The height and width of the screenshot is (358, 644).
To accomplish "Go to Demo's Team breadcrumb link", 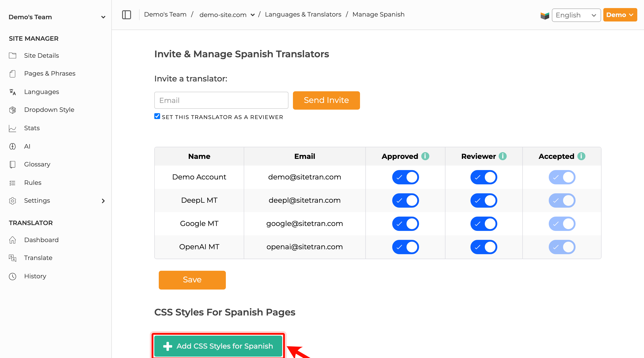I will coord(165,15).
